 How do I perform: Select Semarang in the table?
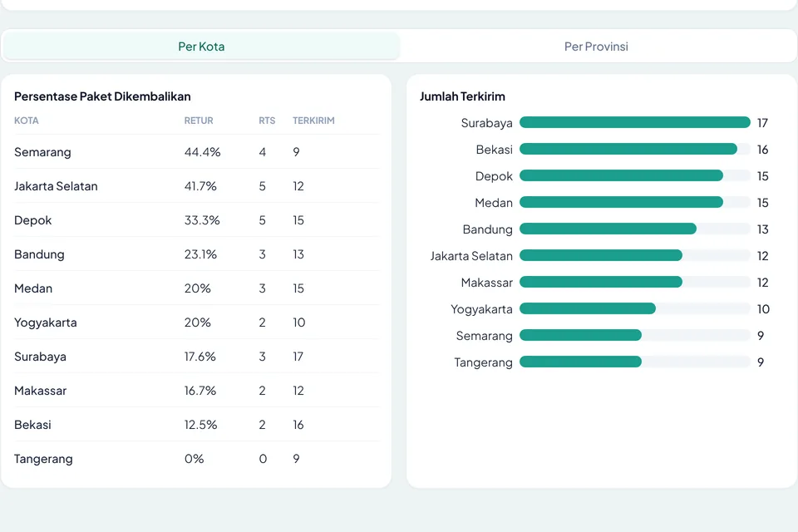pos(42,152)
